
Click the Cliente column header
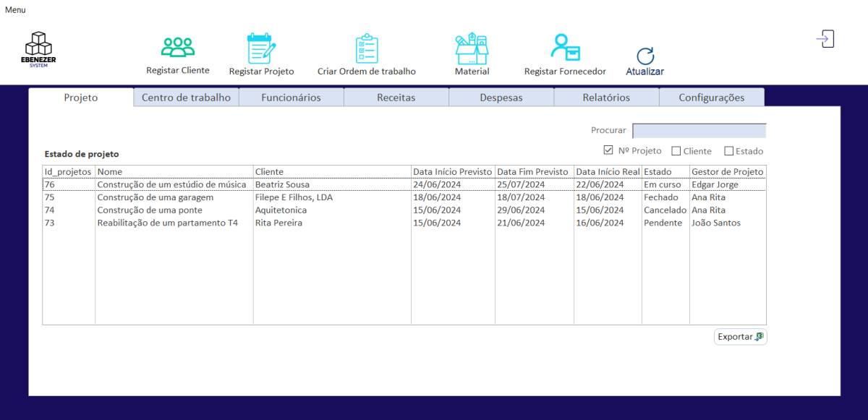[x=332, y=171]
